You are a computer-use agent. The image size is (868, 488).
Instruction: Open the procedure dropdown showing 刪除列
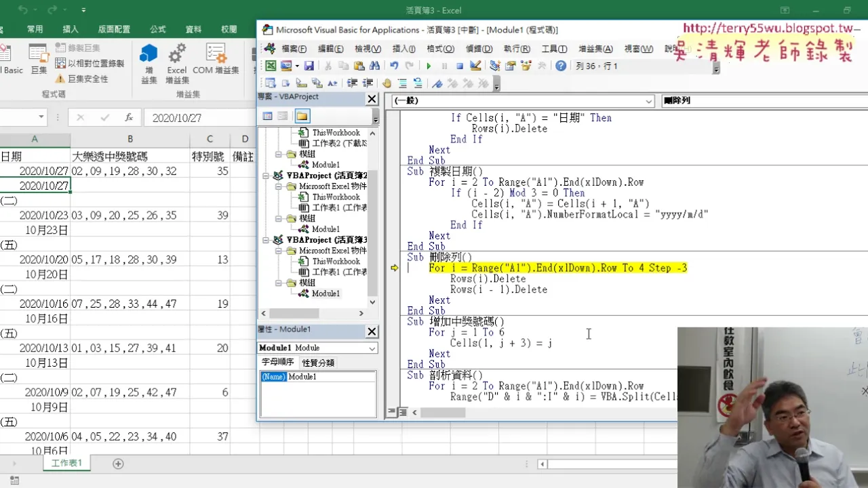click(x=764, y=101)
